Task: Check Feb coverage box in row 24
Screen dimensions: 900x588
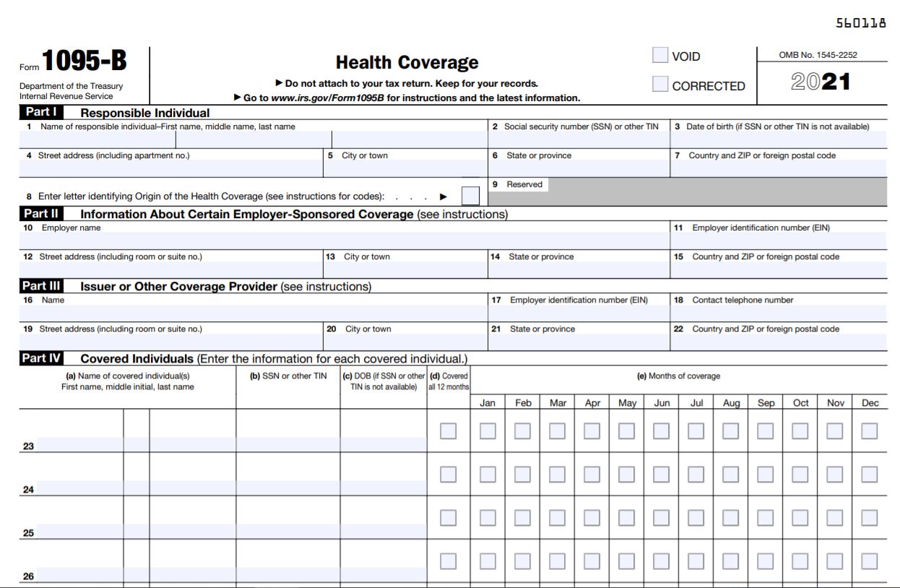Action: tap(522, 475)
